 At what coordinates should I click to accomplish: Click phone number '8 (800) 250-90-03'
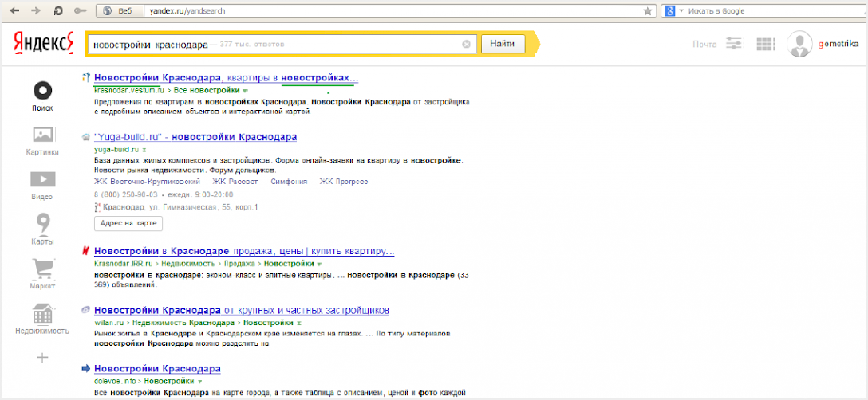pos(126,194)
